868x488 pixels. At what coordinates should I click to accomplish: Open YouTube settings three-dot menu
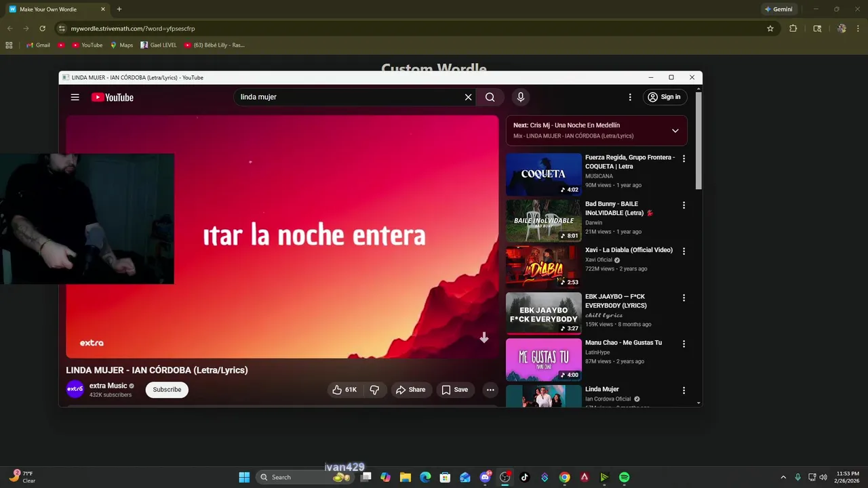pyautogui.click(x=630, y=97)
